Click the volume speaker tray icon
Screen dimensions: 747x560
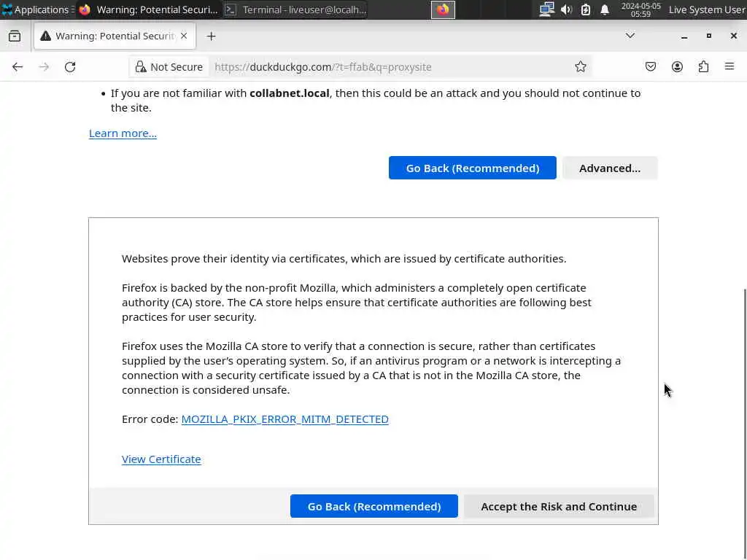566,9
